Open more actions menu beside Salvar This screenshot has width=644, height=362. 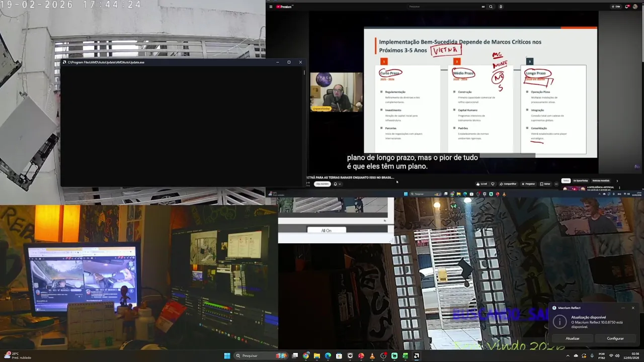point(556,184)
